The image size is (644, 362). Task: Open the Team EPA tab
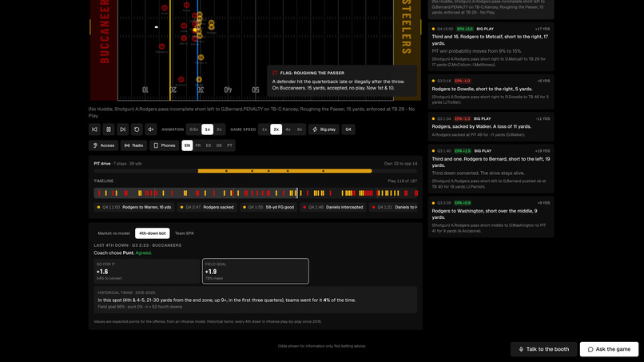pos(185,233)
